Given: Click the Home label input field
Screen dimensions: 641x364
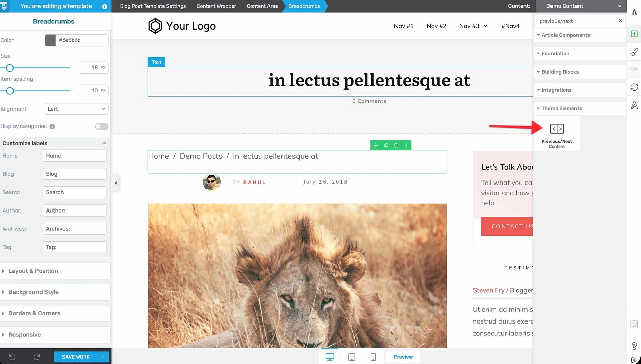Looking at the screenshot, I should [74, 156].
